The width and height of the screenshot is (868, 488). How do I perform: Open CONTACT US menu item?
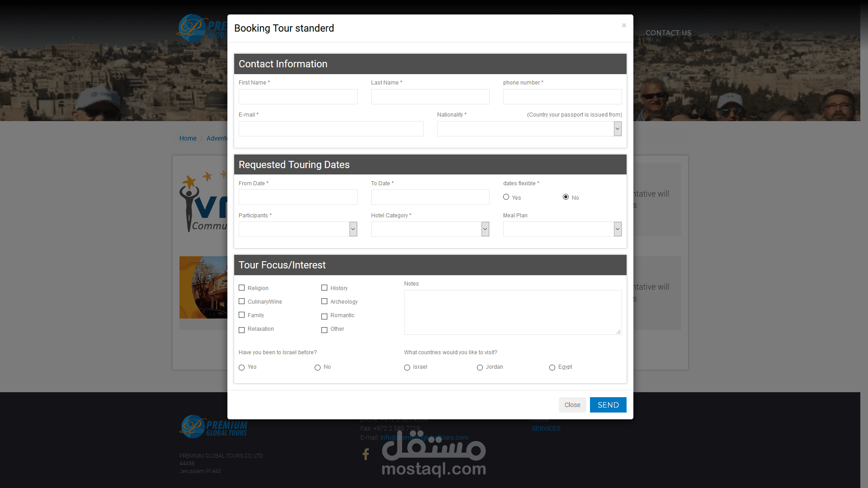(x=668, y=33)
